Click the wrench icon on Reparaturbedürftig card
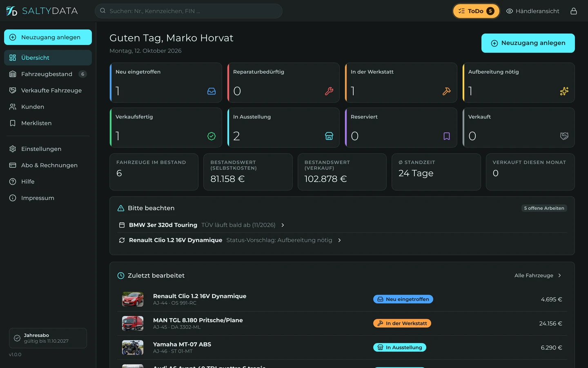The image size is (588, 368). click(329, 91)
